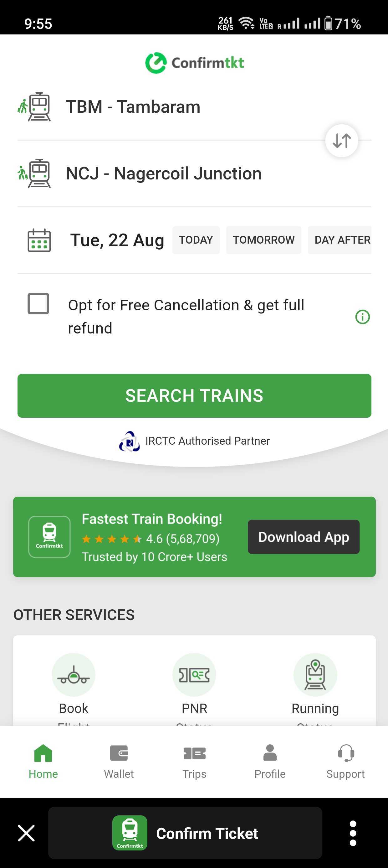Open the Tue, 22 Aug date selector
Image resolution: width=388 pixels, height=868 pixels.
pos(117,240)
